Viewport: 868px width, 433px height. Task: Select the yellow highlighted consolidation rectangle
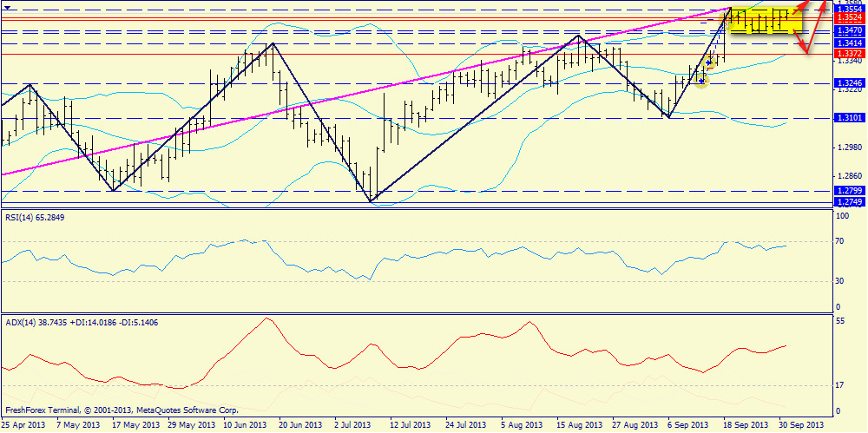click(764, 21)
